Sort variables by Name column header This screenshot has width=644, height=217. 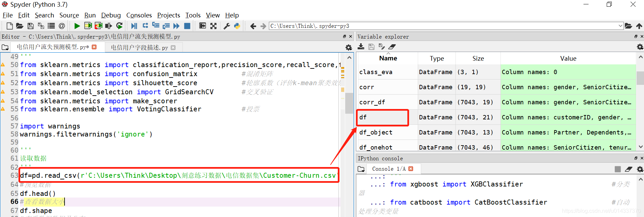(x=388, y=58)
